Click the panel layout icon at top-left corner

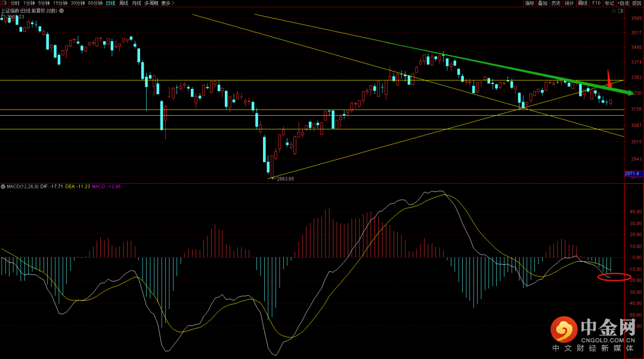[x=4, y=3]
